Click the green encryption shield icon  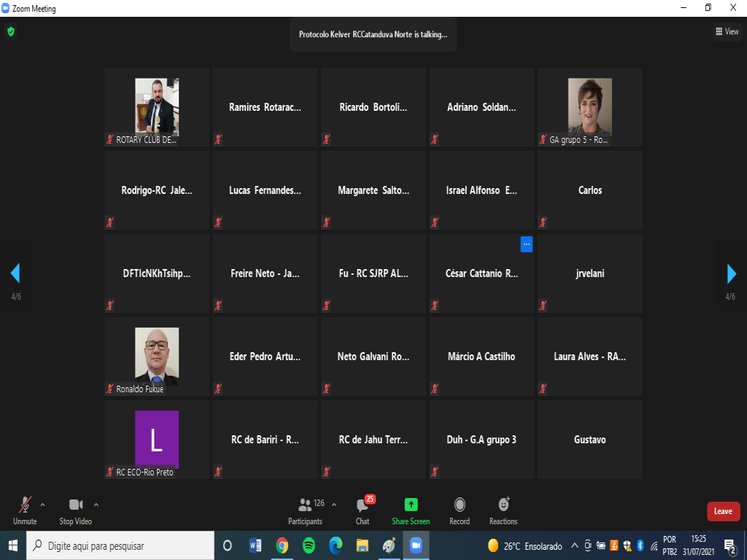tap(10, 31)
